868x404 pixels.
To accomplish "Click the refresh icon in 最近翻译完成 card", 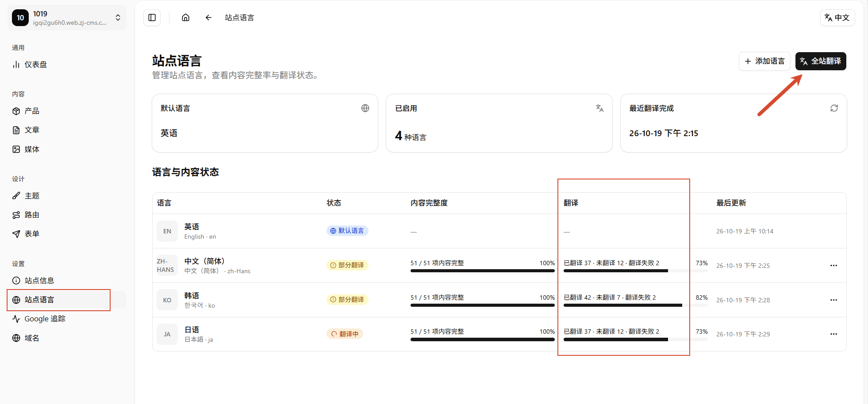I will 834,108.
